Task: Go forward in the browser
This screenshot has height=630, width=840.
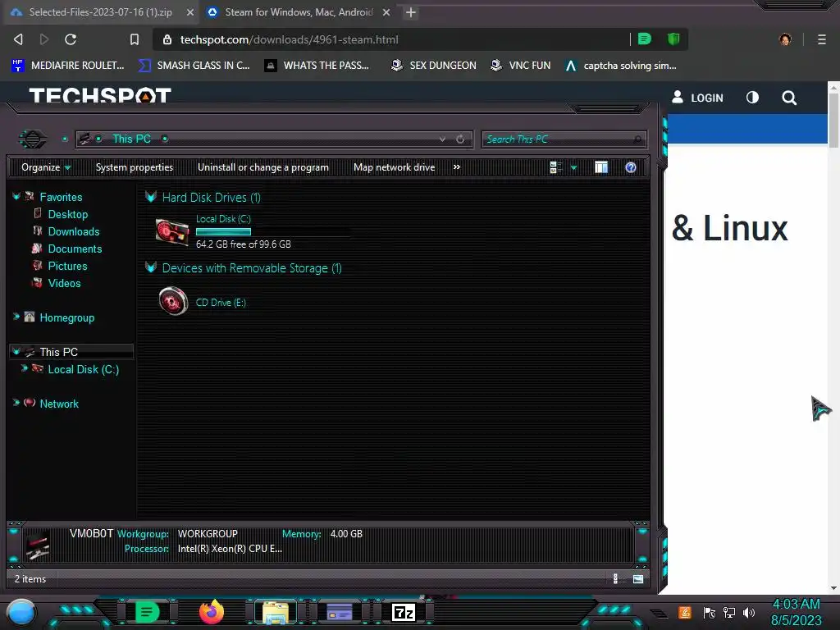Action: pyautogui.click(x=44, y=39)
